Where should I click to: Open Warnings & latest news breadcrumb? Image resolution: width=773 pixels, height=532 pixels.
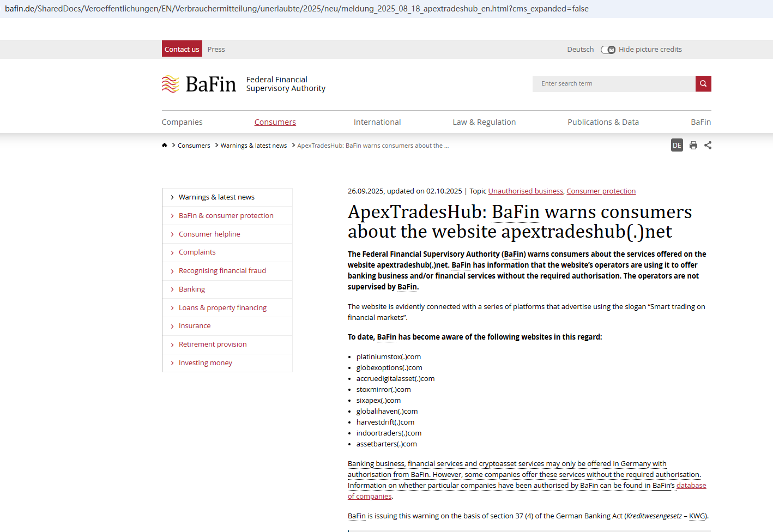tap(253, 146)
